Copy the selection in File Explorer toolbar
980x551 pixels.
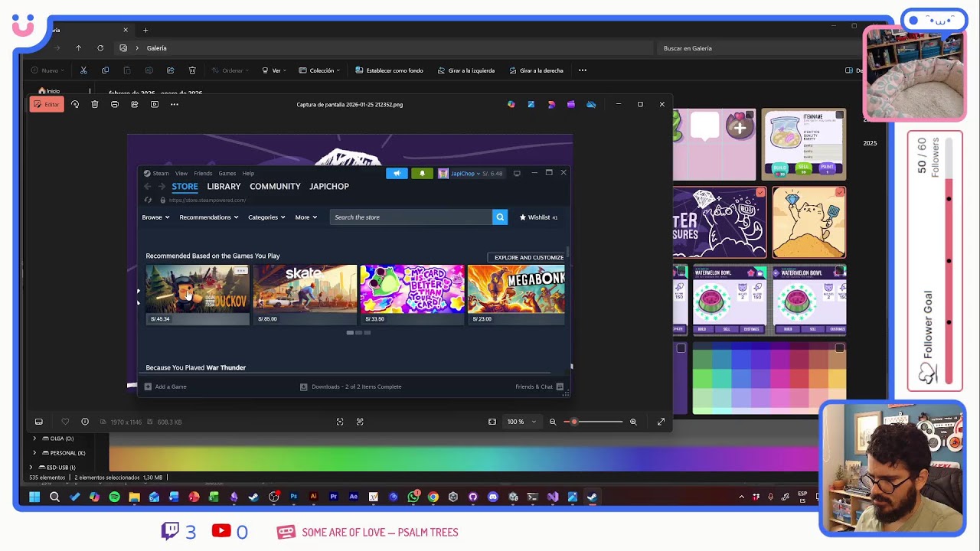pyautogui.click(x=105, y=70)
